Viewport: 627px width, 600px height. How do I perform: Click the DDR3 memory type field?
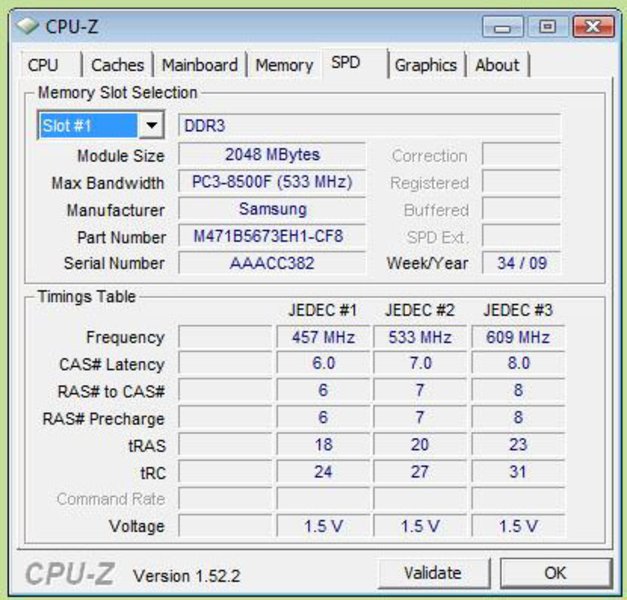369,126
